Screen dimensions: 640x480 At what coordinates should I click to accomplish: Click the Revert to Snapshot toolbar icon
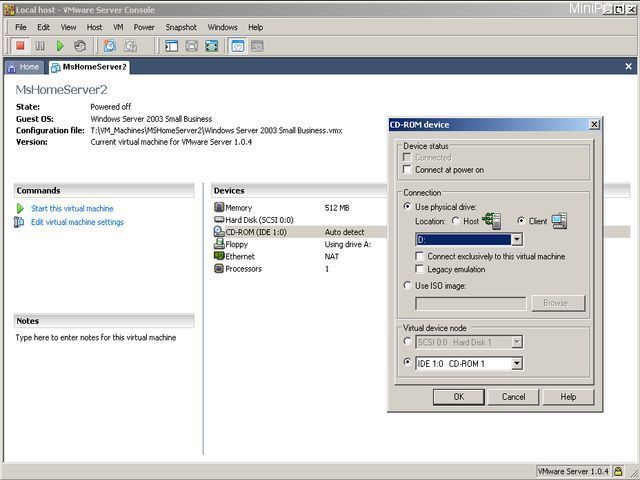tap(131, 46)
